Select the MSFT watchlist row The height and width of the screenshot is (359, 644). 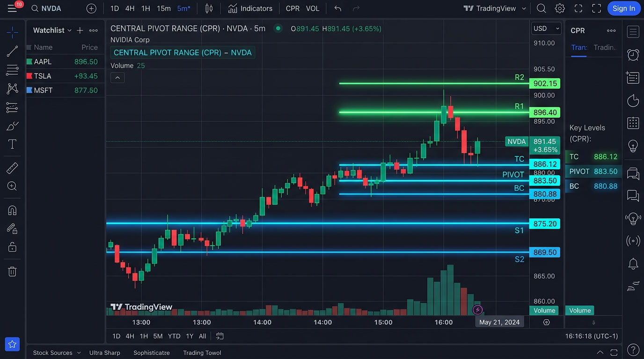[x=65, y=90]
